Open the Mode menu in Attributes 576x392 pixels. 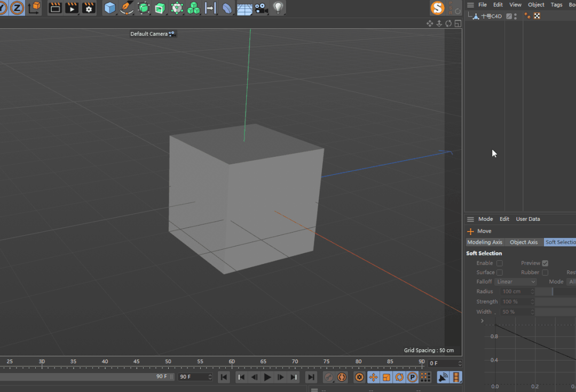485,219
